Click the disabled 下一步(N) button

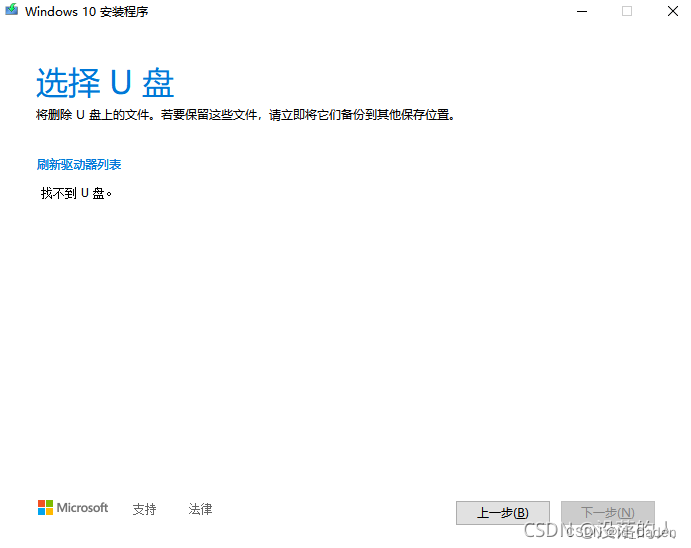[608, 513]
